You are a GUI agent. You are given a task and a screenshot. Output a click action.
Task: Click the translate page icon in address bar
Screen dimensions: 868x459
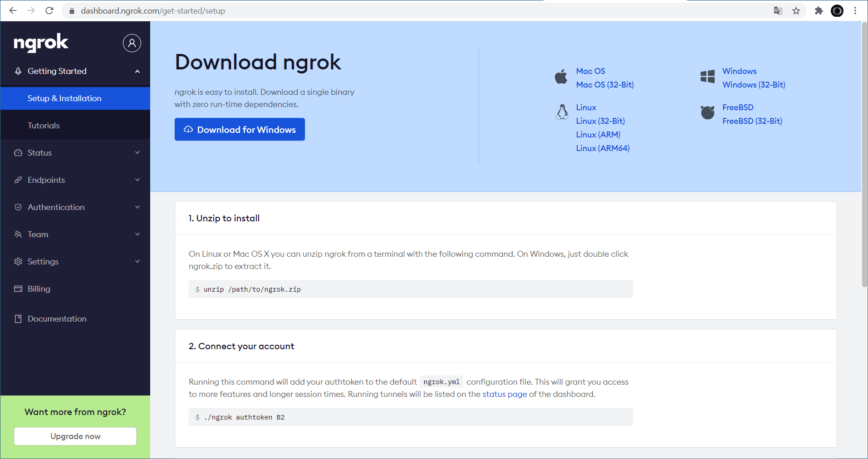tap(778, 11)
